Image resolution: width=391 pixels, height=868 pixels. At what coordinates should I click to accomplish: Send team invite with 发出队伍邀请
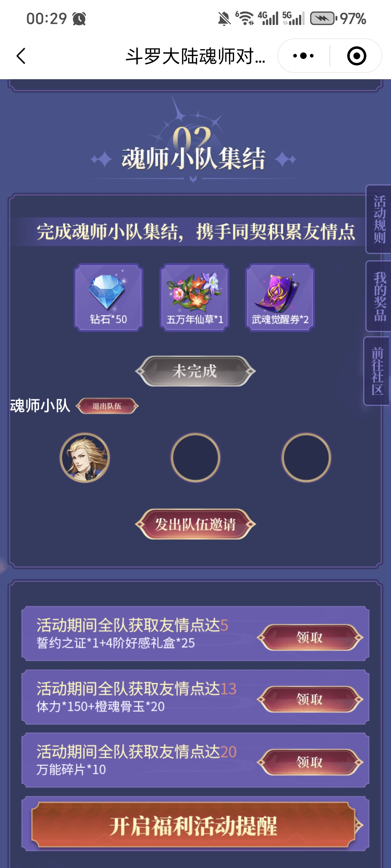click(x=195, y=524)
